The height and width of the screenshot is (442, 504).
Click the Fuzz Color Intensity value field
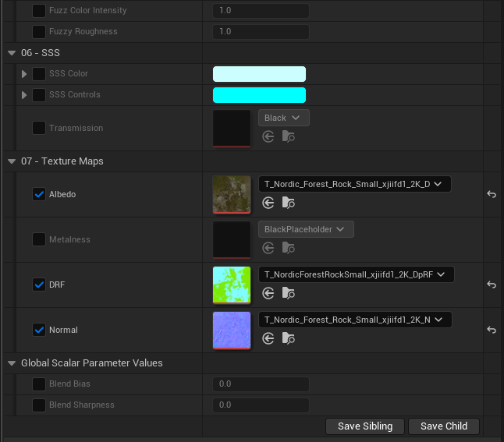261,11
